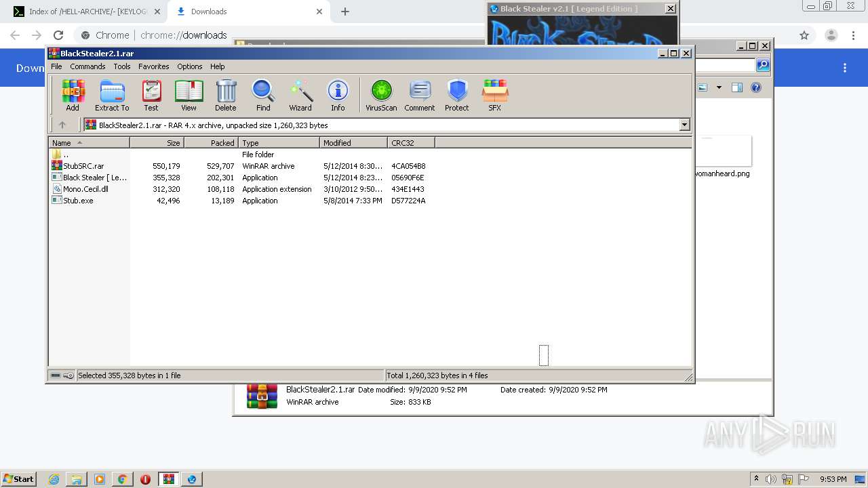
Task: Click the disk and key status bar icon
Action: [x=62, y=375]
